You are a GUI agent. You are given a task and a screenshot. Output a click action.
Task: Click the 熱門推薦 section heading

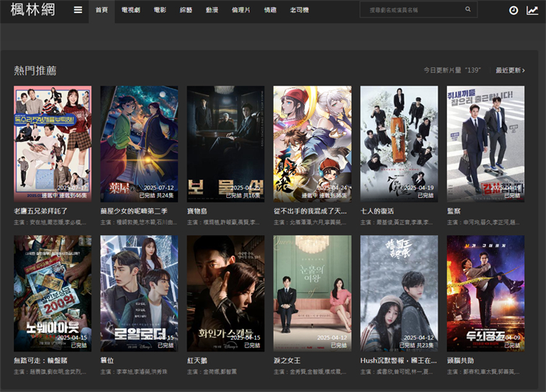(x=35, y=71)
